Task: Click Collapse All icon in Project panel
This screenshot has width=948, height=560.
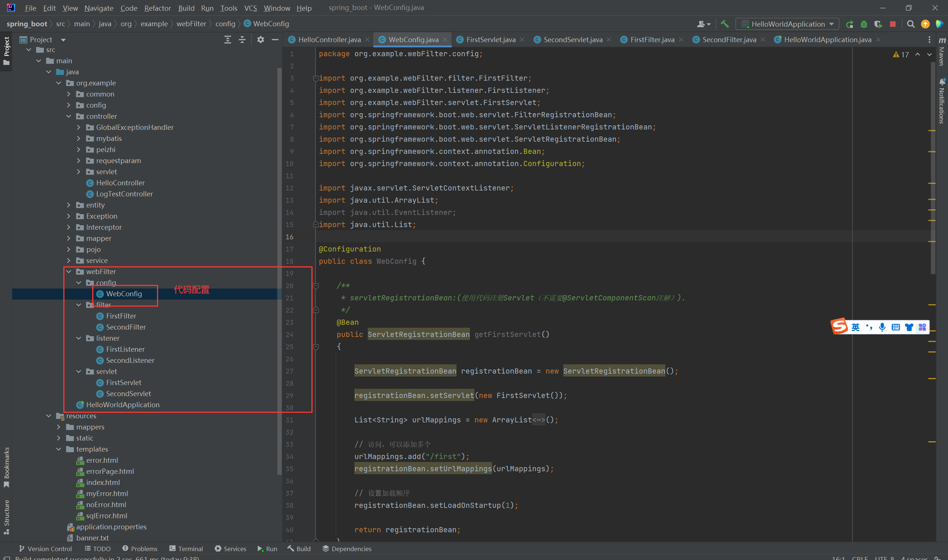Action: pyautogui.click(x=242, y=40)
